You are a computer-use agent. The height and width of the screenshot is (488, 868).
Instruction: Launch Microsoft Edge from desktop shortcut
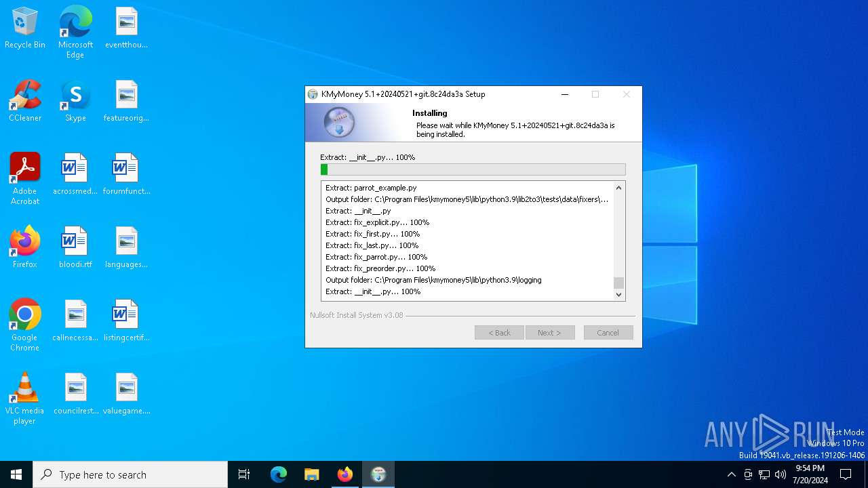(x=75, y=33)
